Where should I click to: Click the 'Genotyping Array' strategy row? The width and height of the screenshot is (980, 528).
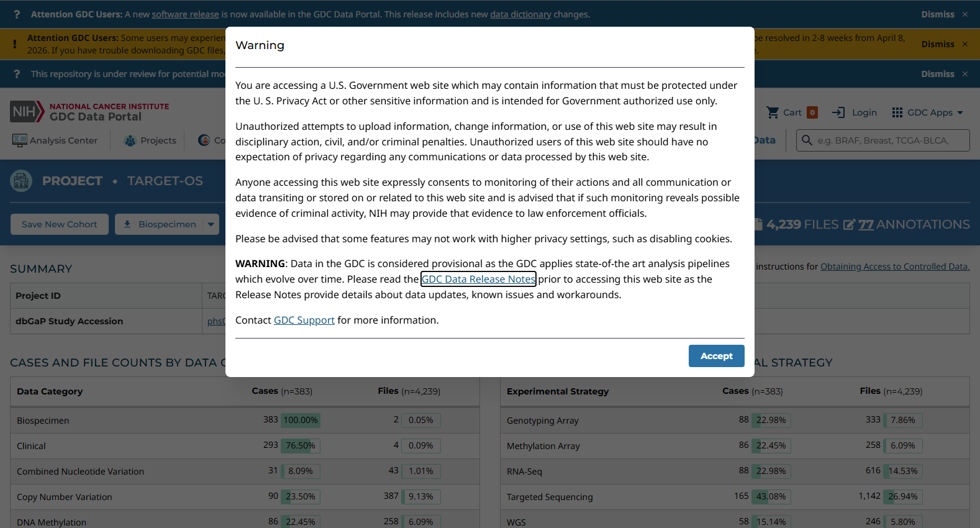tap(735, 421)
